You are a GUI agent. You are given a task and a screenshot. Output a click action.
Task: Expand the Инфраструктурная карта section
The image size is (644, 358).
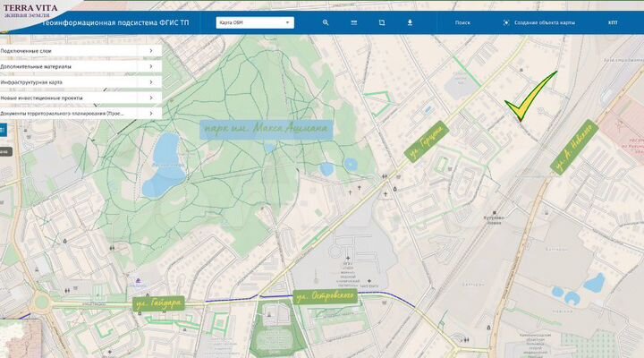[x=77, y=81]
